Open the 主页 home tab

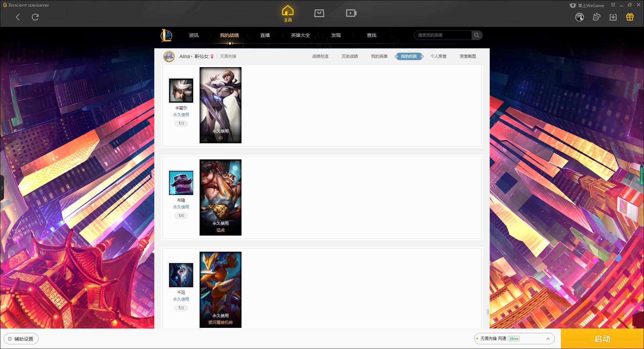(x=288, y=14)
